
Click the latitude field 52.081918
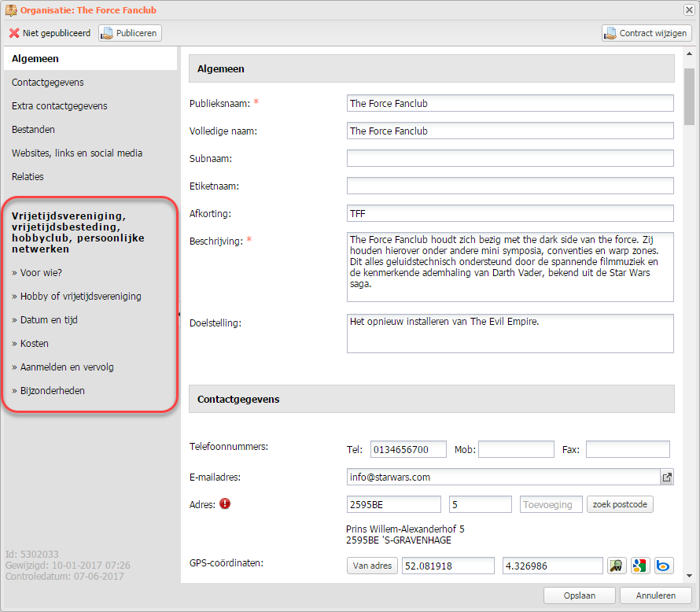tap(448, 566)
